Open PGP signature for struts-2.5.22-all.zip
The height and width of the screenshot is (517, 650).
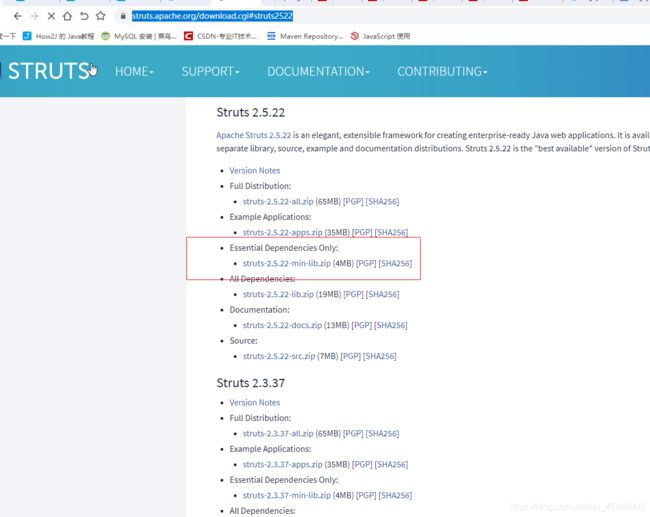[353, 201]
